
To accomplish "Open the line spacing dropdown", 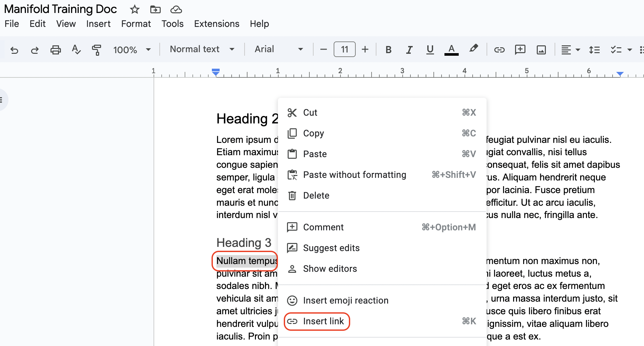I will [x=594, y=50].
